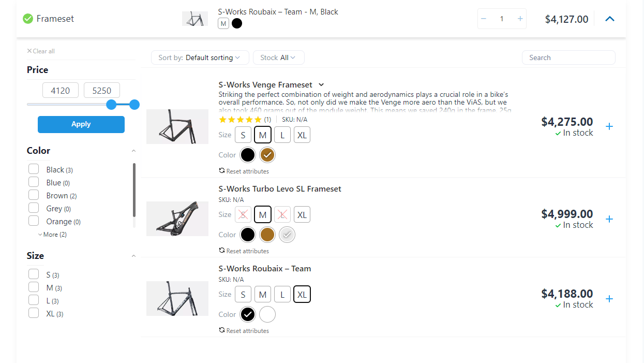Click the green checkmark beside Frameset heading
Screen dimensions: 644x363
coord(27,18)
